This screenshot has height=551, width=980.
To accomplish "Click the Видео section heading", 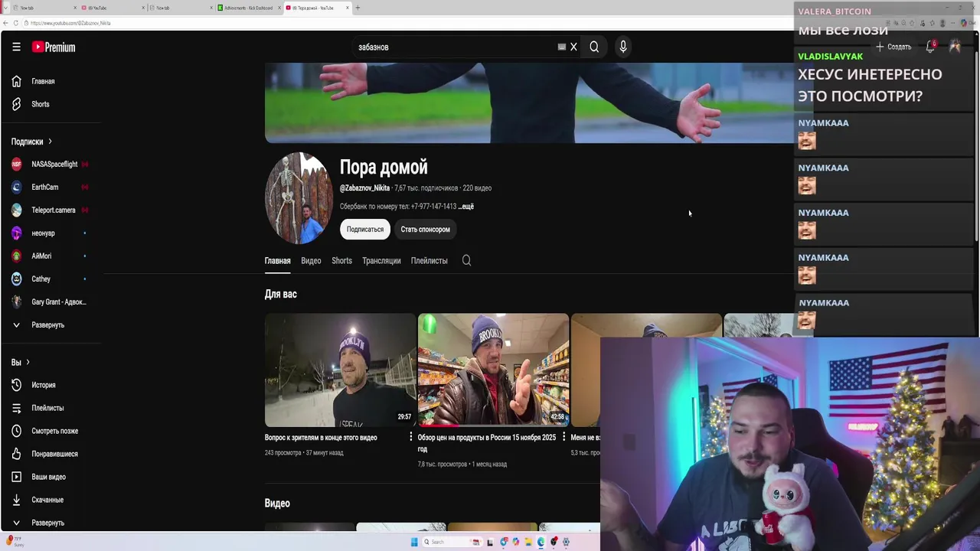I will pos(277,504).
